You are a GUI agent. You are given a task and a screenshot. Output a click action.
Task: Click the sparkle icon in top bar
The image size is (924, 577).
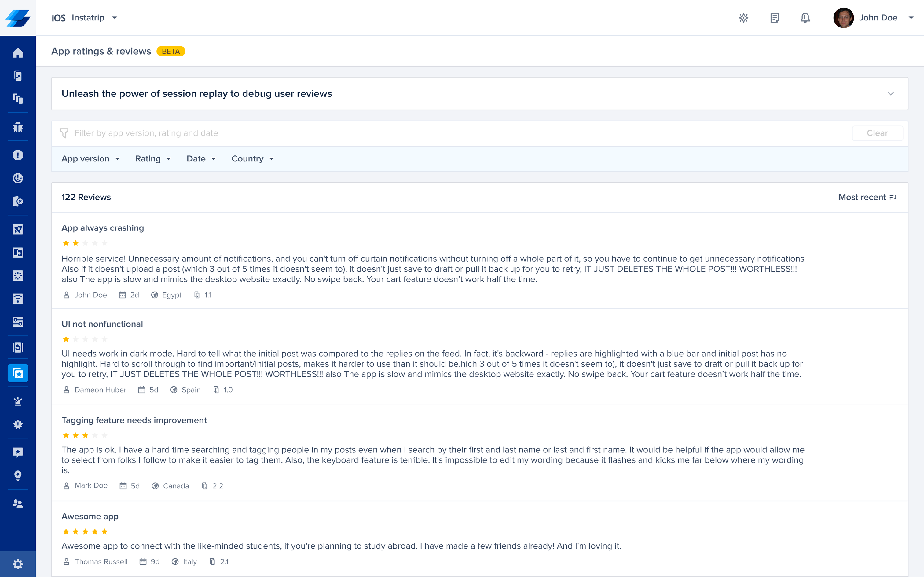(x=743, y=18)
